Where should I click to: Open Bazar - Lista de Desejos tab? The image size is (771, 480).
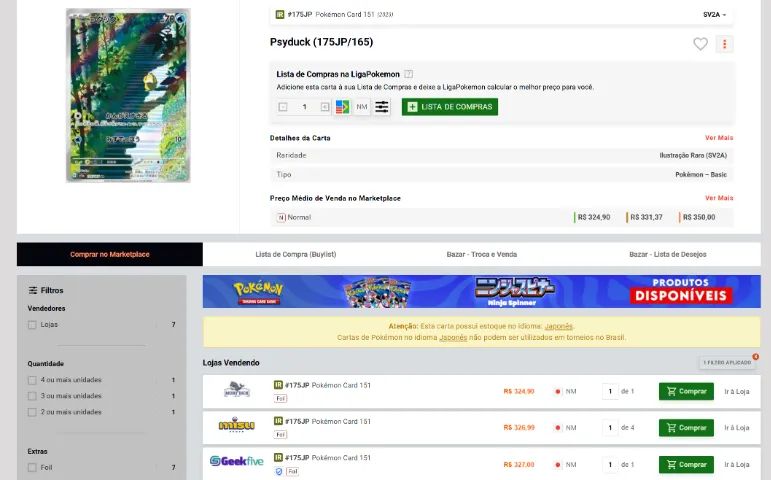click(668, 254)
